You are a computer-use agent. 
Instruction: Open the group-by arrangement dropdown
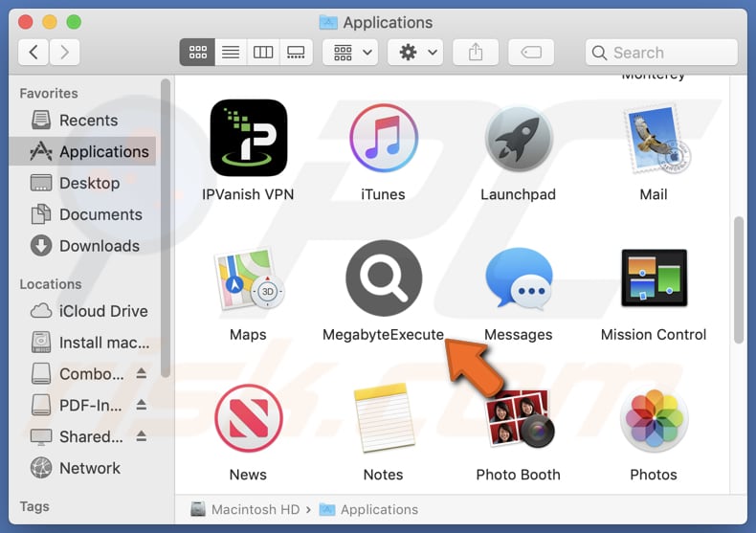pos(350,52)
